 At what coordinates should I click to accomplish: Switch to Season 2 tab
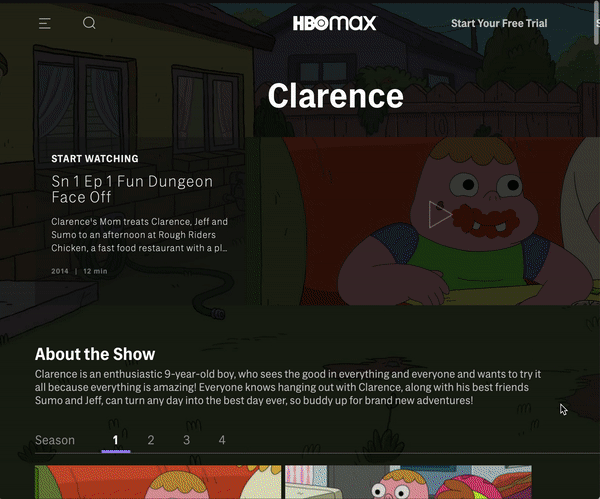pyautogui.click(x=151, y=440)
